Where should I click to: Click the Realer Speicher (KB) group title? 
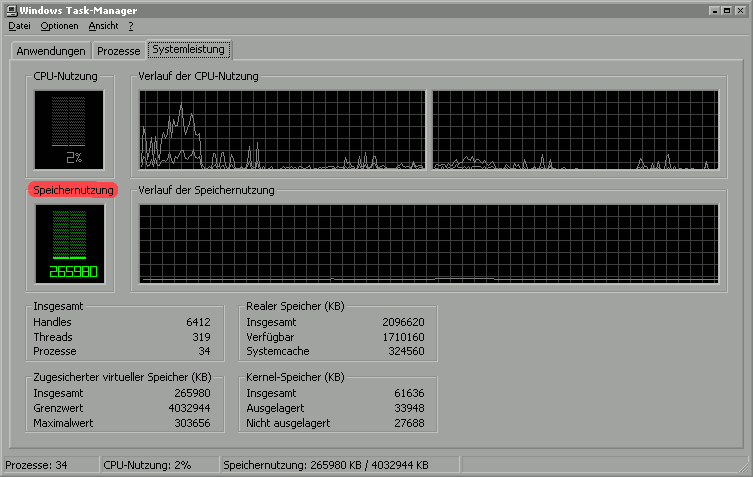[295, 306]
